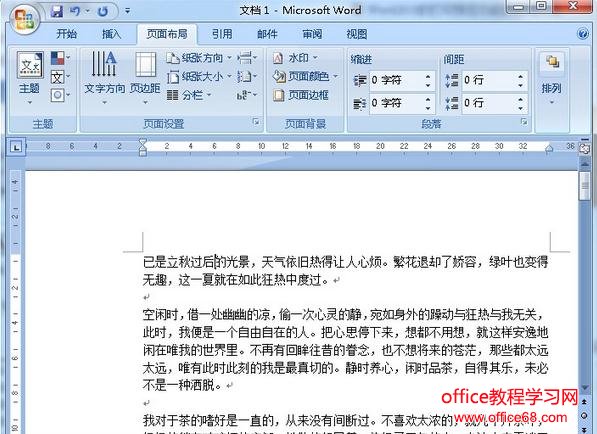
Task: Click 页面边框 page borders
Action: coord(301,95)
